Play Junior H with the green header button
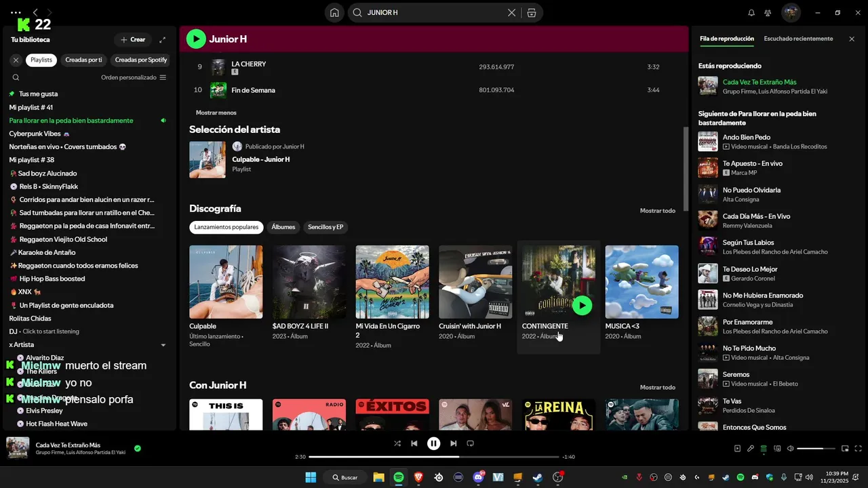 pyautogui.click(x=196, y=39)
